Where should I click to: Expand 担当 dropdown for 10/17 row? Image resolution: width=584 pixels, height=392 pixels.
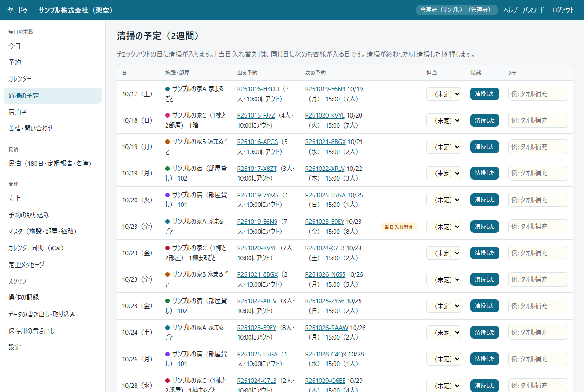[x=443, y=94]
